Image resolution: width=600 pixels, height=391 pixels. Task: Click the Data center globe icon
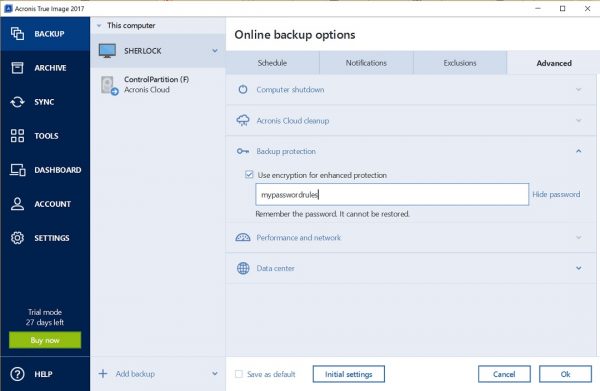click(243, 268)
